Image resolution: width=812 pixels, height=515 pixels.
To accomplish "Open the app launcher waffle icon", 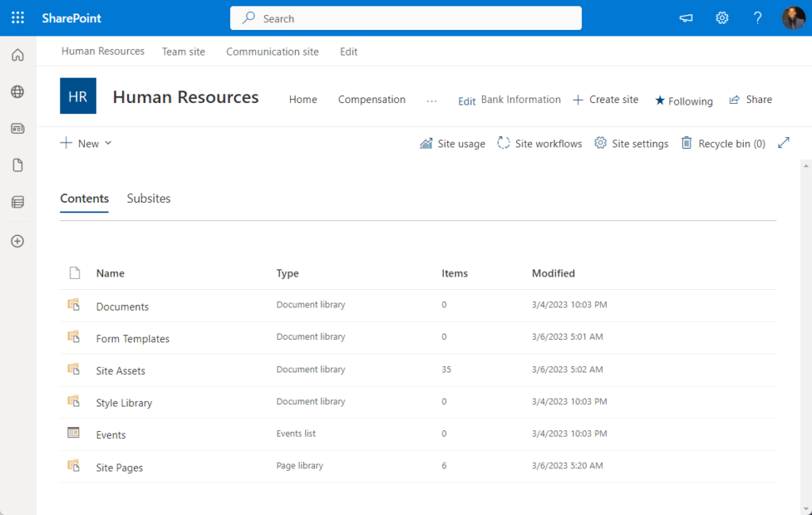I will (17, 18).
